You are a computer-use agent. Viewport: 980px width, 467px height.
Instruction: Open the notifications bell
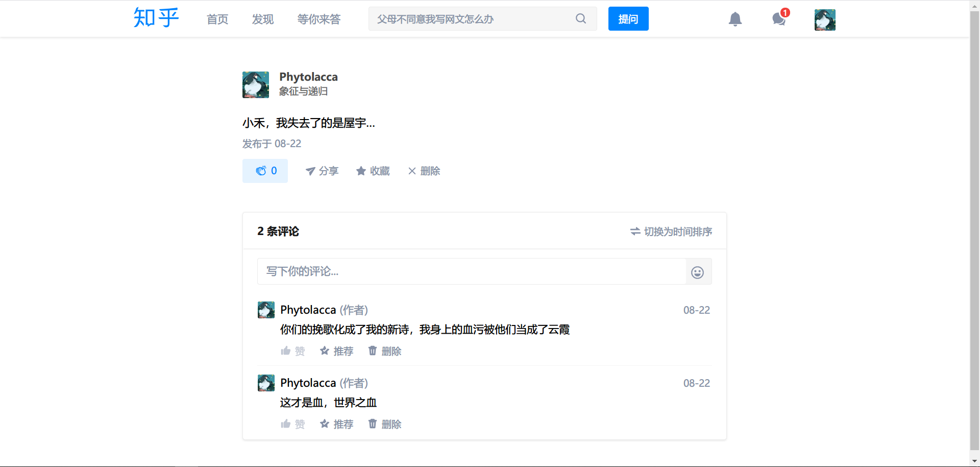(x=735, y=19)
